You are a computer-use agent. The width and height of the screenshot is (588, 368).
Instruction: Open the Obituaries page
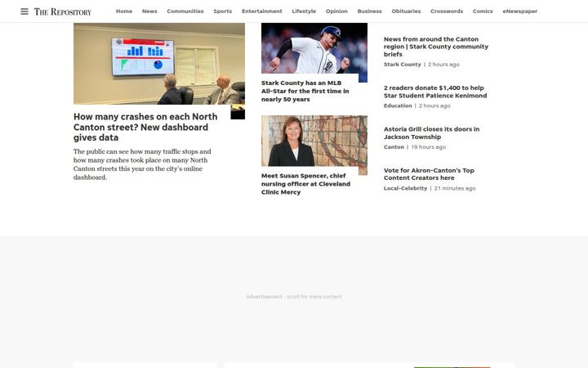(x=406, y=11)
